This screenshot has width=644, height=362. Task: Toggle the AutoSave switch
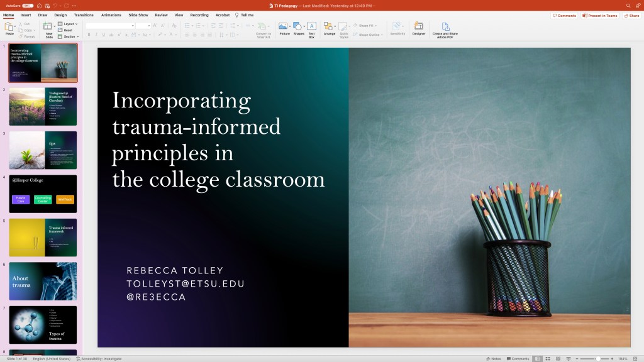[28, 6]
